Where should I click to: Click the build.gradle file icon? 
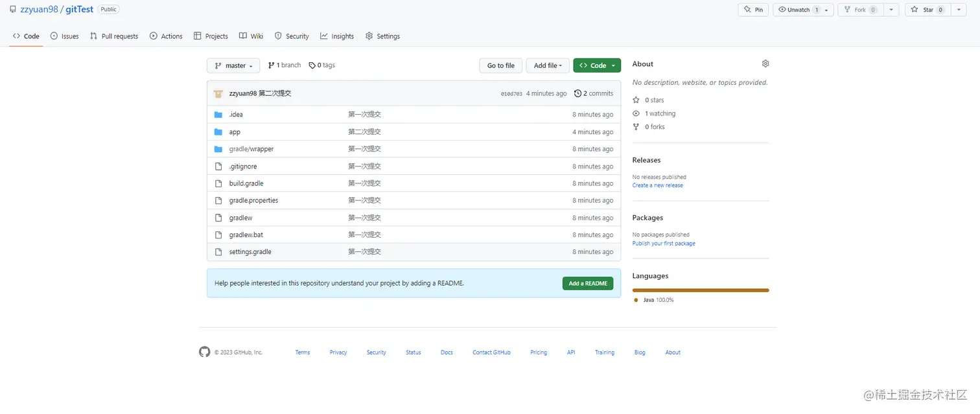(218, 183)
